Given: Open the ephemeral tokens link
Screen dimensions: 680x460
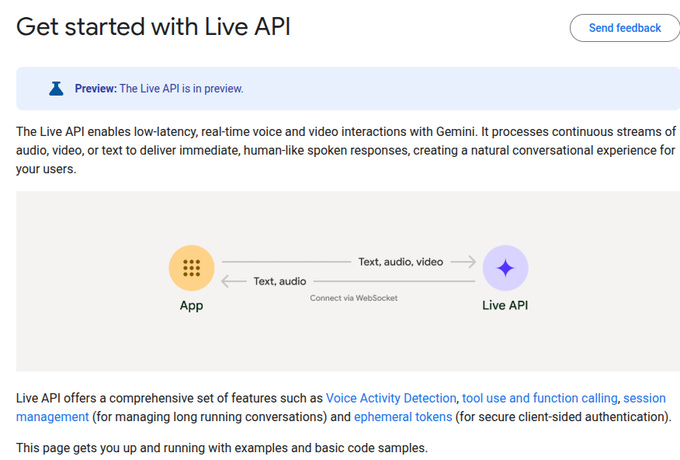Looking at the screenshot, I should (x=403, y=417).
